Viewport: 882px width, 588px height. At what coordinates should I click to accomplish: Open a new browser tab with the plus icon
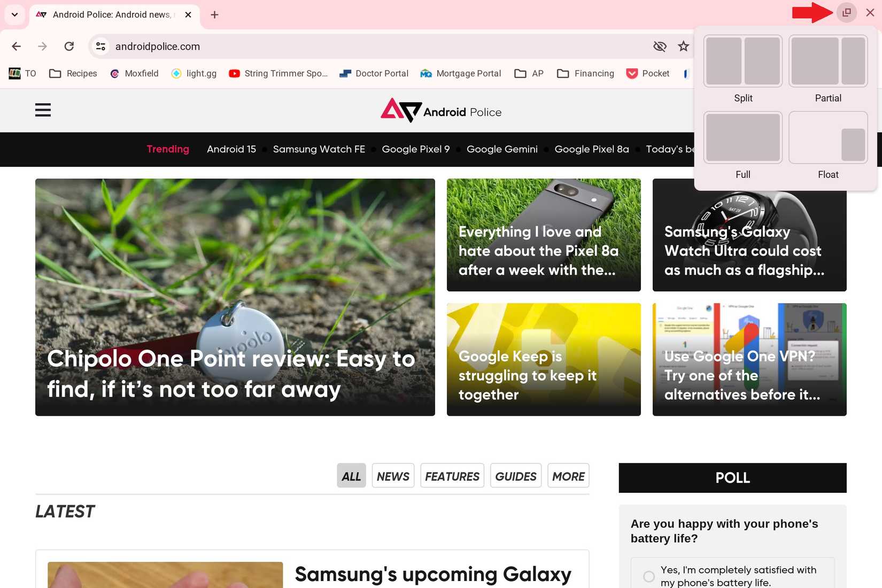214,14
